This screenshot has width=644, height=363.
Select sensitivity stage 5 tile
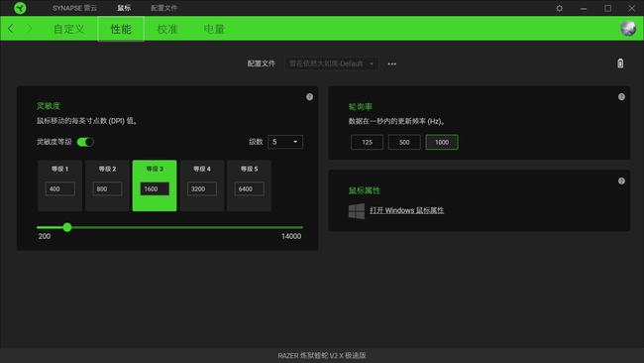point(249,185)
